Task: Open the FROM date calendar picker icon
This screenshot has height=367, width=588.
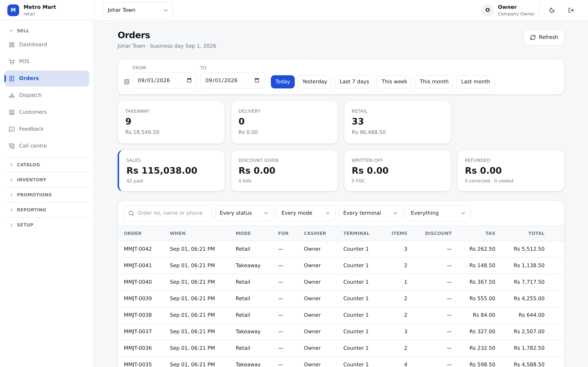Action: [x=189, y=80]
